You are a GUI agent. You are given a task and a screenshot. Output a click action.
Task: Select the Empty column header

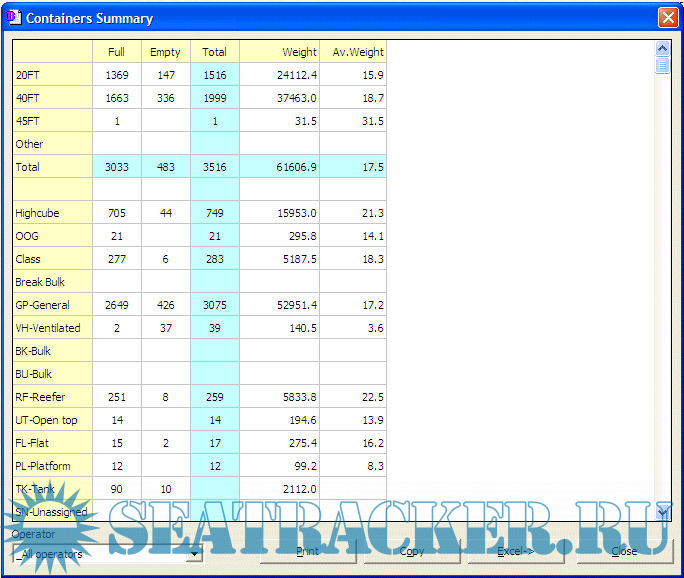[165, 52]
